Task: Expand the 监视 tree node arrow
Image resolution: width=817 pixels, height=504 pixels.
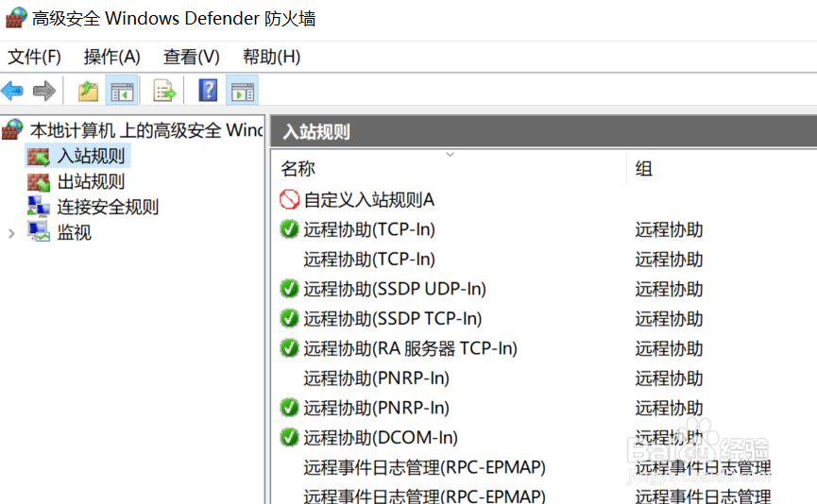Action: 11,234
